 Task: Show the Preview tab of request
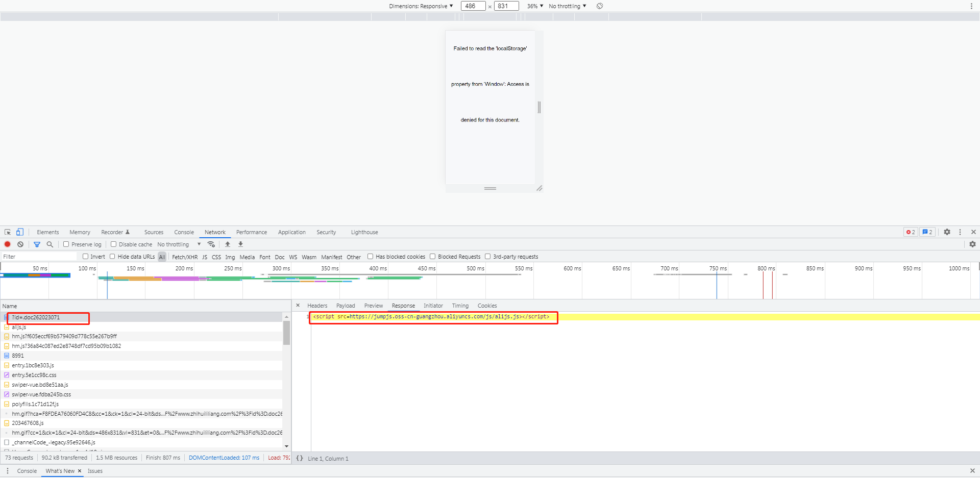point(374,306)
